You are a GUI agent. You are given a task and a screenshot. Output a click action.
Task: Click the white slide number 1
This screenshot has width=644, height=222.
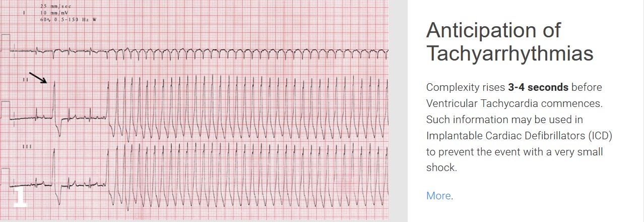(20, 197)
